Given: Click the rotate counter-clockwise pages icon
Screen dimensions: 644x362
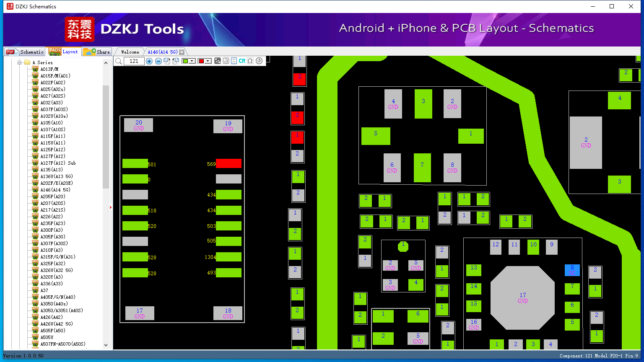Looking at the screenshot, I should [176, 61].
